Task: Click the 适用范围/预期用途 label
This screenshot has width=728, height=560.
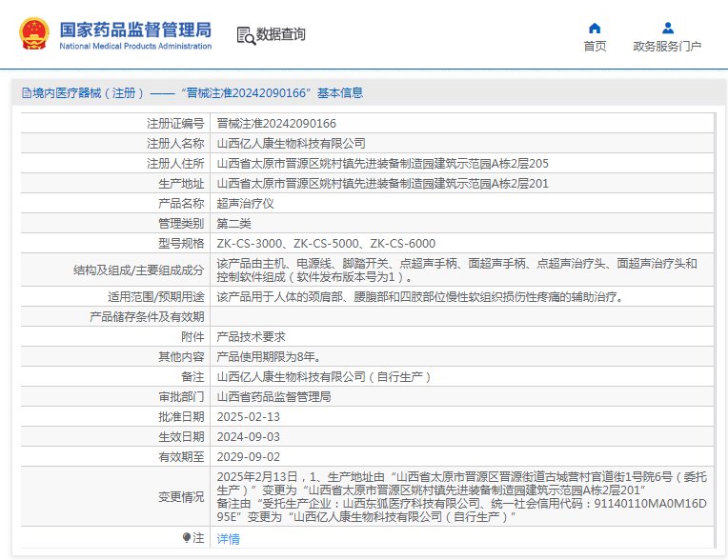Action: pyautogui.click(x=156, y=296)
